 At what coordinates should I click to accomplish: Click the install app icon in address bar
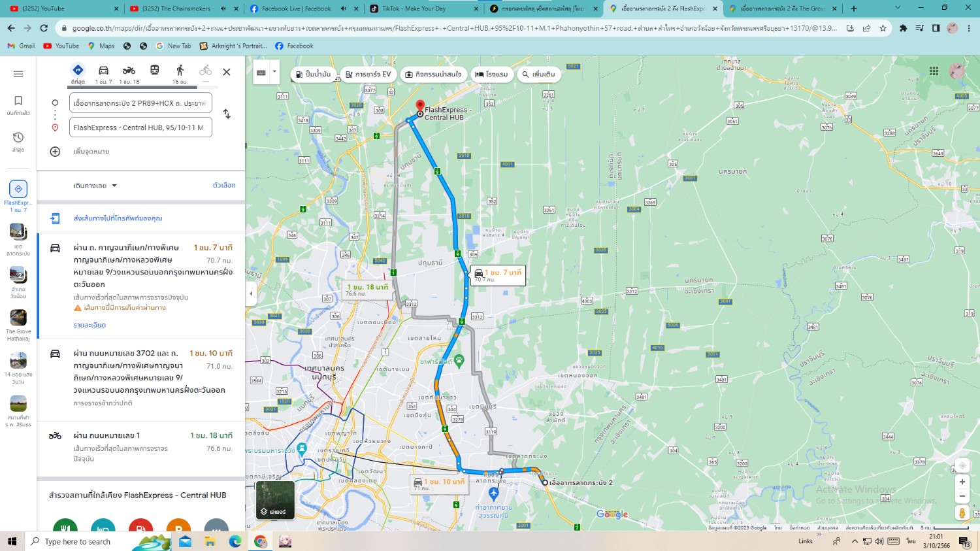(850, 28)
